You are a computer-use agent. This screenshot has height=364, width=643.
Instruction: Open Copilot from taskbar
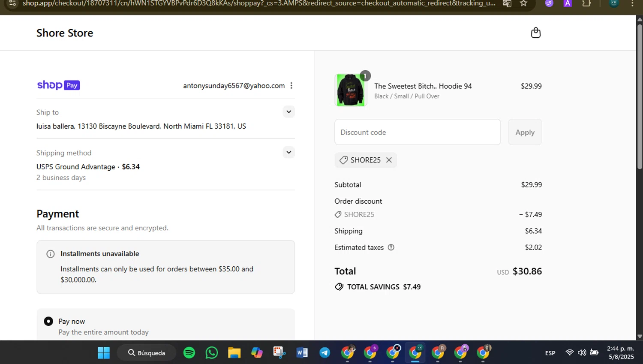coord(257,353)
